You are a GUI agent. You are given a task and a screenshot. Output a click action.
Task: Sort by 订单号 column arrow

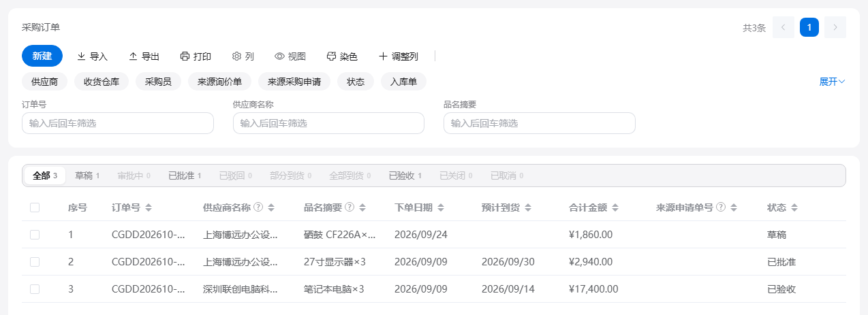coord(149,208)
